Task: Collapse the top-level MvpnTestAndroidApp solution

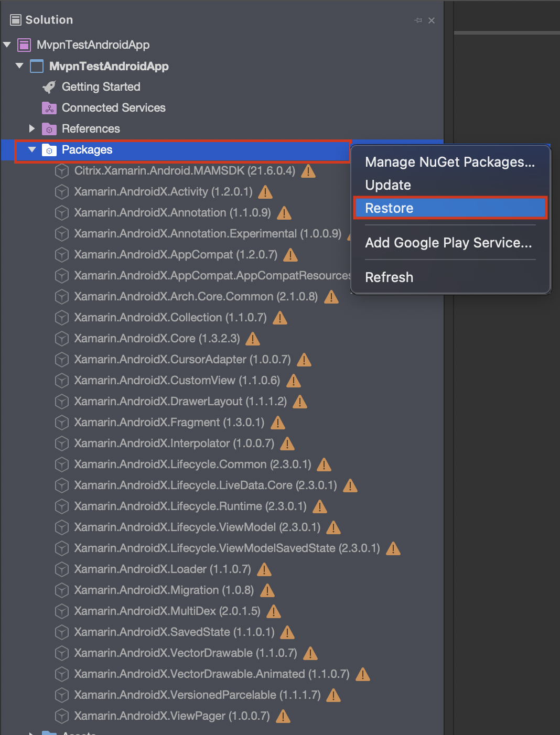Action: (x=7, y=45)
